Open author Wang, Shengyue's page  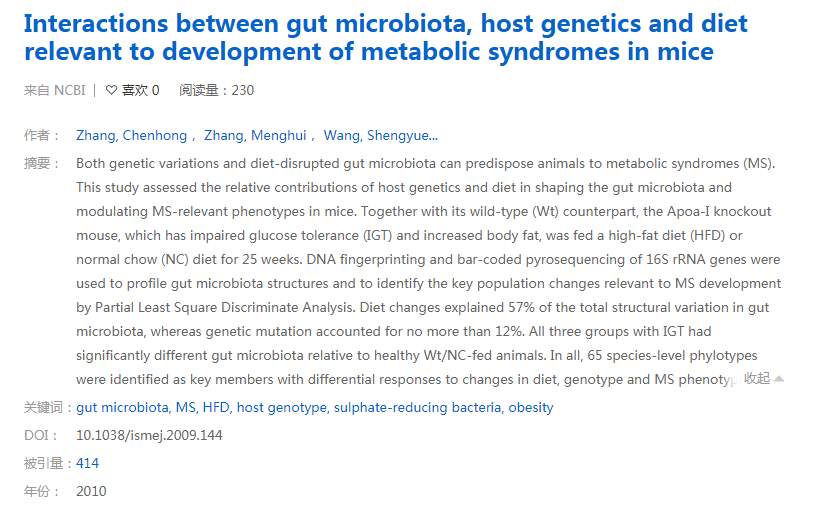pos(380,136)
